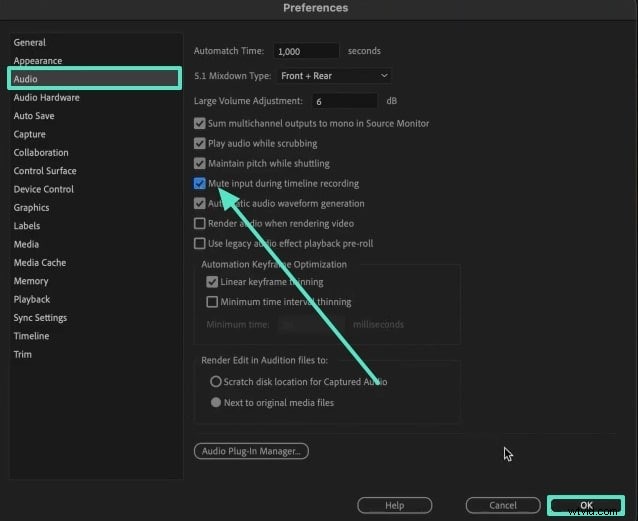Toggle Automatic audio waveform generation checkbox
The width and height of the screenshot is (638, 521).
coord(200,203)
